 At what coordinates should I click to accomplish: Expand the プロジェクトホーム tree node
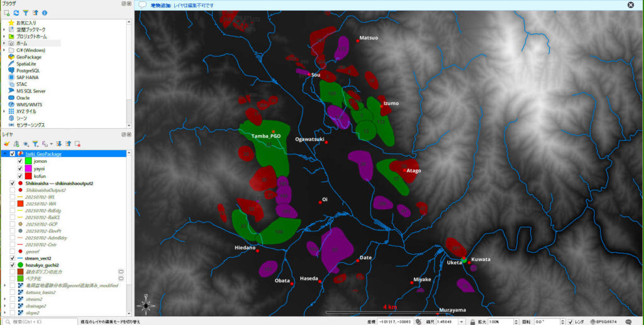[4, 36]
